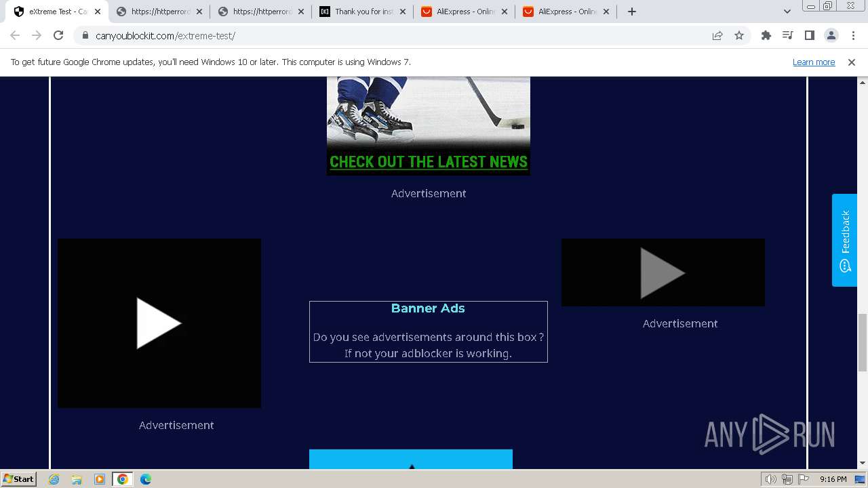Select the Chrome taskbar button

(x=123, y=479)
